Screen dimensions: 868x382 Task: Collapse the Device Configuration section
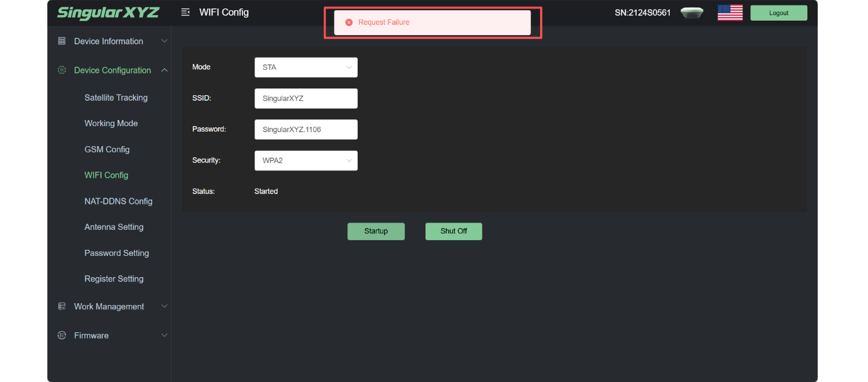point(164,70)
